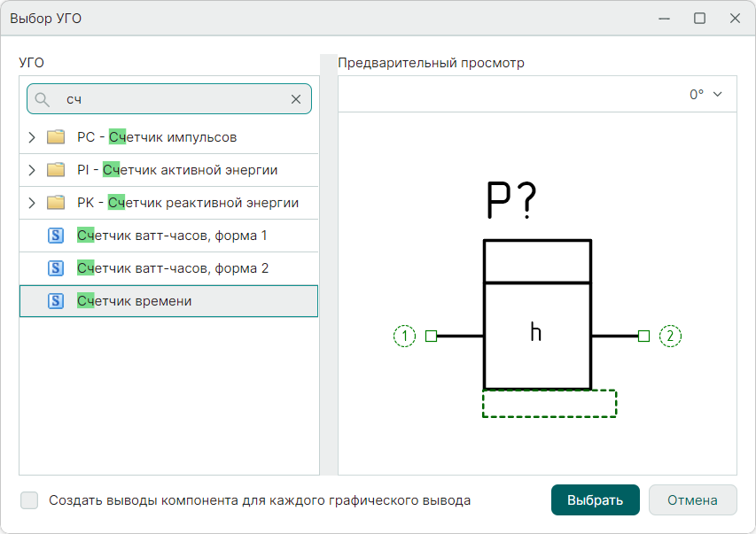
Task: Maximize the Выбор УГО window
Action: click(x=699, y=19)
